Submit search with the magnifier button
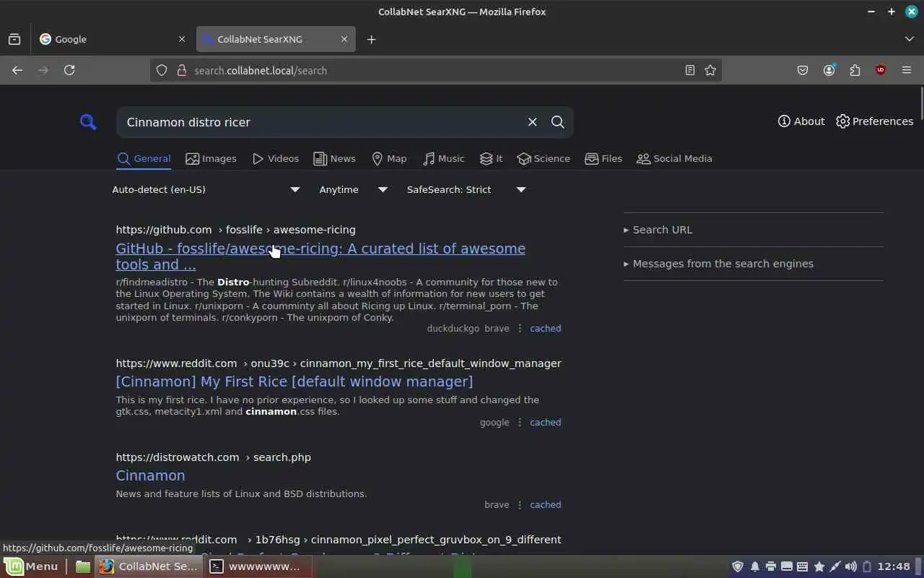This screenshot has width=924, height=578. (x=557, y=122)
